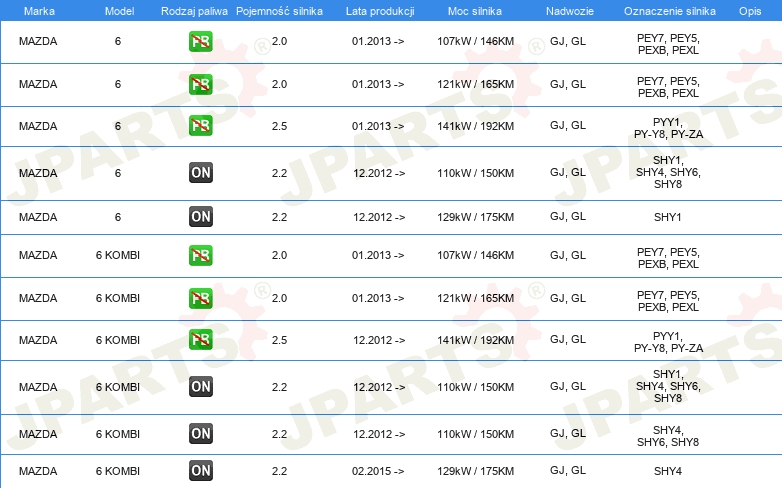Select 107kW / 146KM in the 6 KOMBI row
Screen dimensions: 782x488
[475, 255]
